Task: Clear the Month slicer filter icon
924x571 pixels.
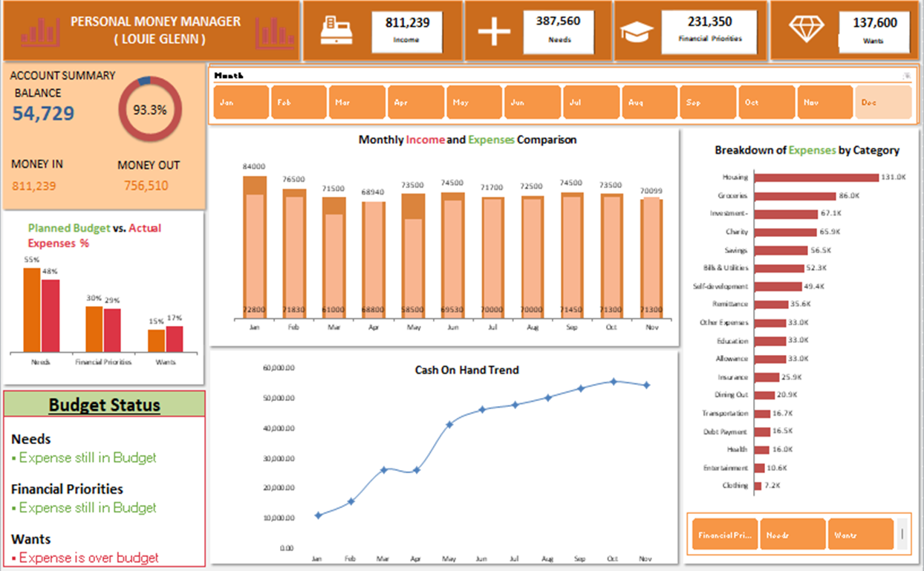Action: [907, 75]
